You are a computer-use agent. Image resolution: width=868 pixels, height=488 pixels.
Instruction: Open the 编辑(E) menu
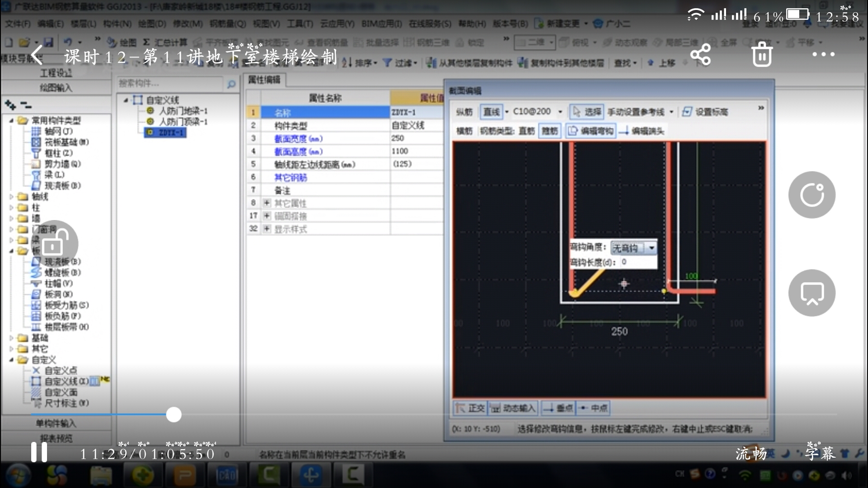pyautogui.click(x=50, y=23)
